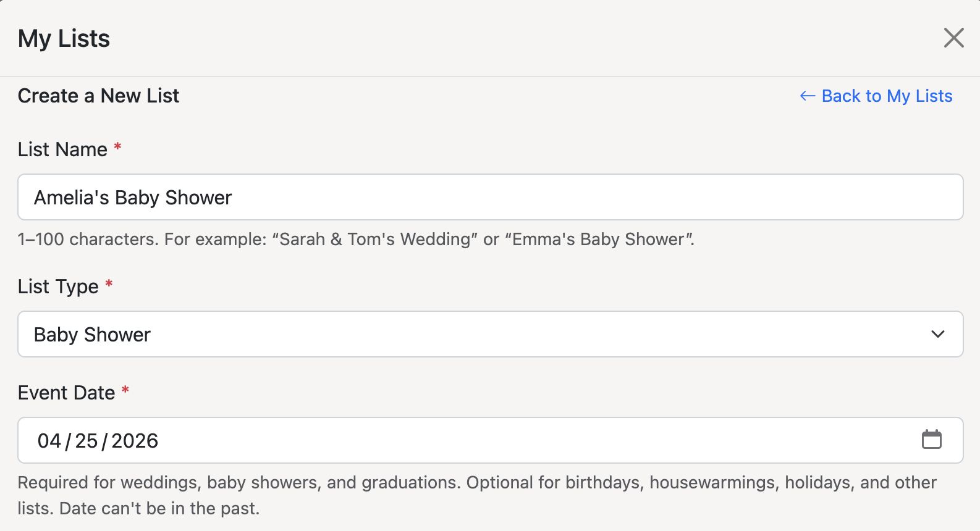Click the List Type label
The height and width of the screenshot is (531, 980).
tap(57, 286)
